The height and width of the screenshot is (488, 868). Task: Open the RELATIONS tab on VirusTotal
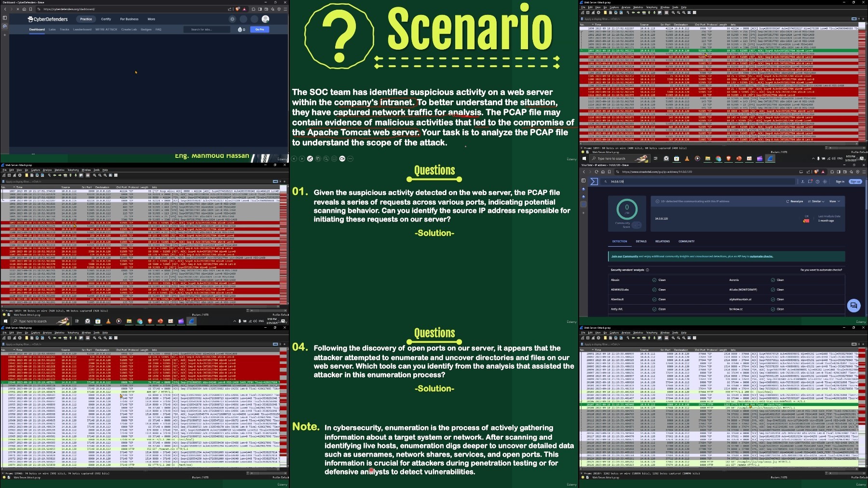click(x=663, y=241)
